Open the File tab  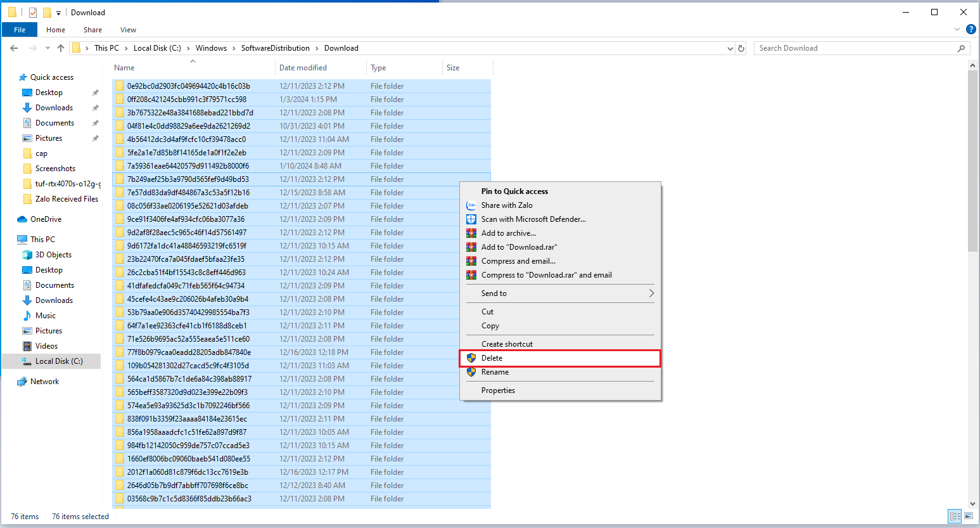[x=20, y=30]
